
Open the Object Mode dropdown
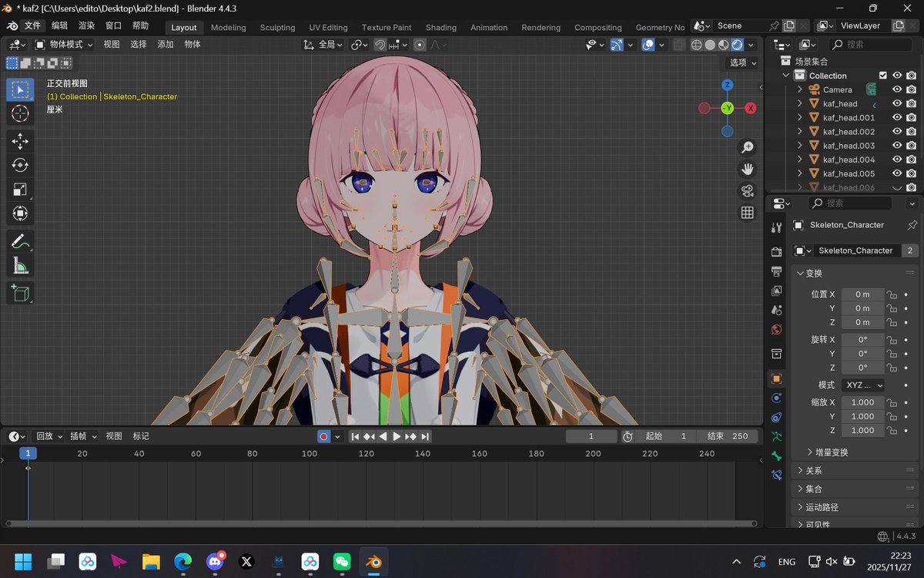point(64,45)
